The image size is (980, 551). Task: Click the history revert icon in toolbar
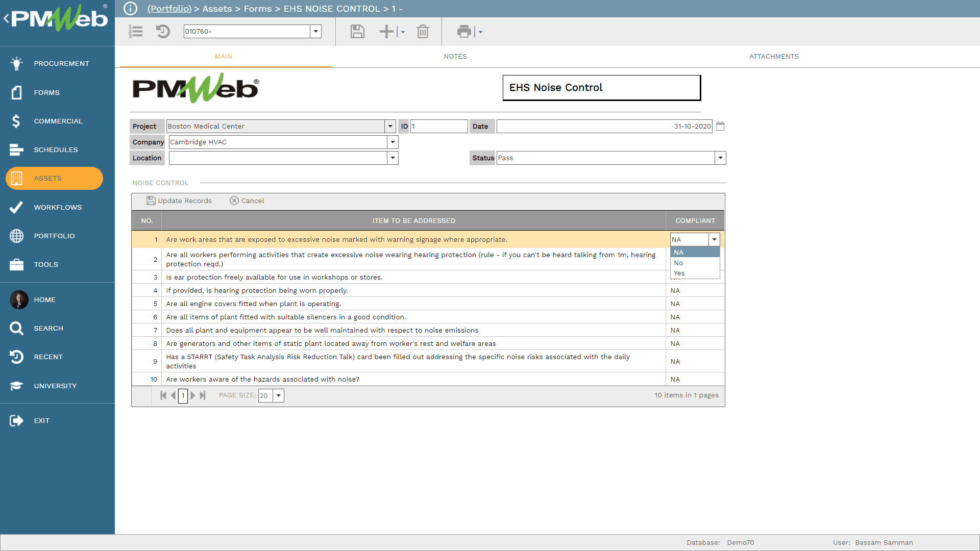click(x=163, y=32)
